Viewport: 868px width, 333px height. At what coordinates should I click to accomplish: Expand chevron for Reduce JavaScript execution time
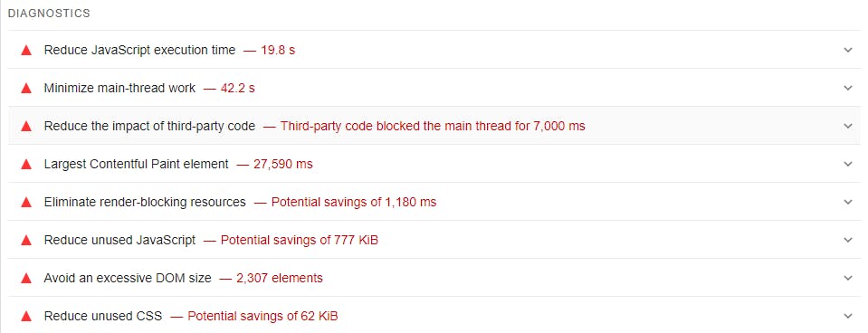point(847,51)
